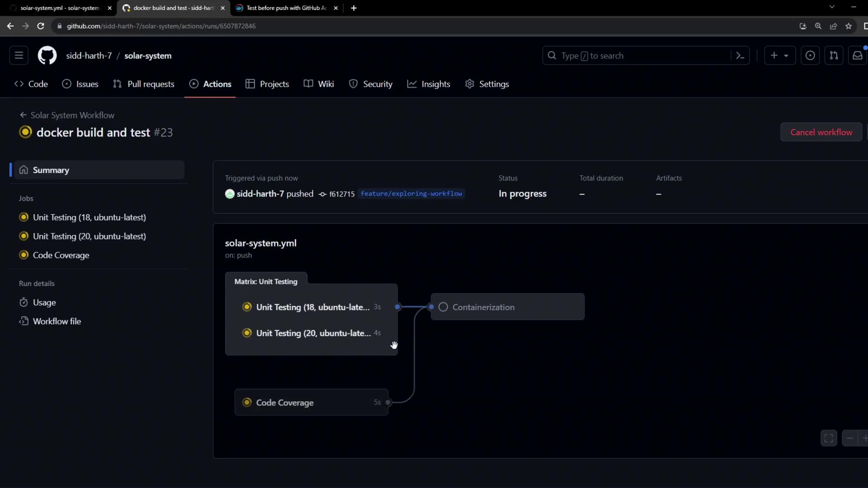Select Code Coverage job in sidebar
The height and width of the screenshot is (488, 868).
61,255
